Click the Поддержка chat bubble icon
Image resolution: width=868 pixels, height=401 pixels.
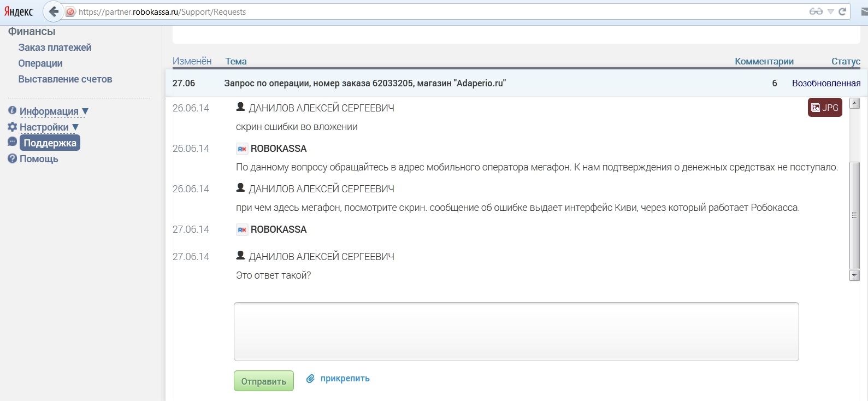(x=12, y=142)
